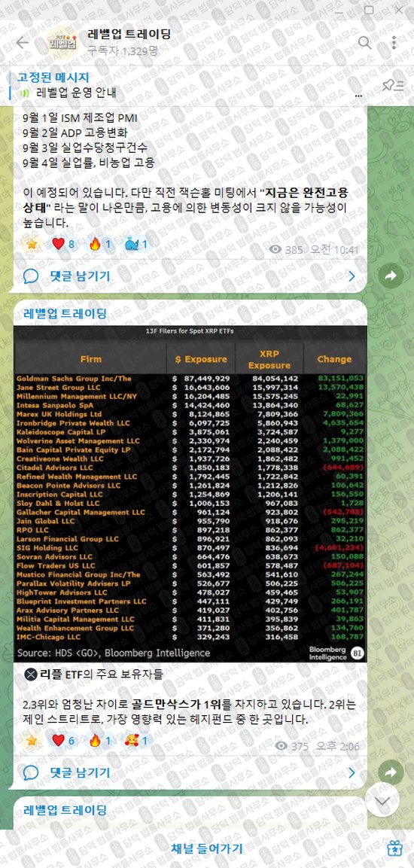Click the text 9월 1일 ISM 제조업 PMI
The width and height of the screenshot is (414, 868).
coord(81,118)
